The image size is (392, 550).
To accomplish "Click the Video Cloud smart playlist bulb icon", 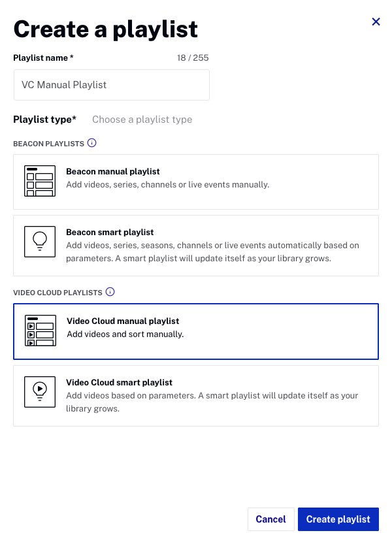I will pos(40,392).
